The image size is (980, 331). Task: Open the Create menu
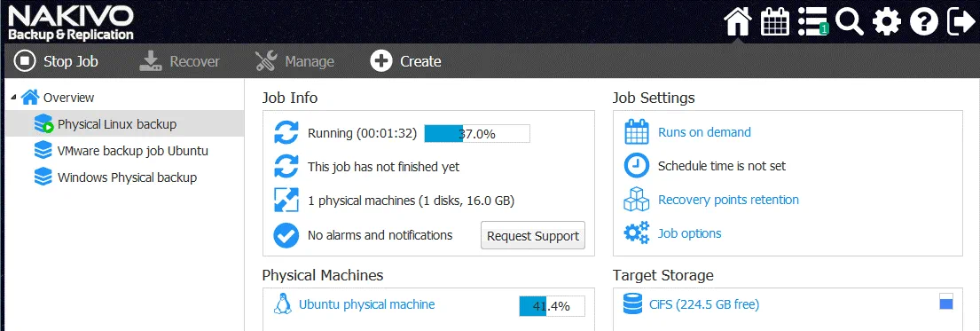[405, 61]
